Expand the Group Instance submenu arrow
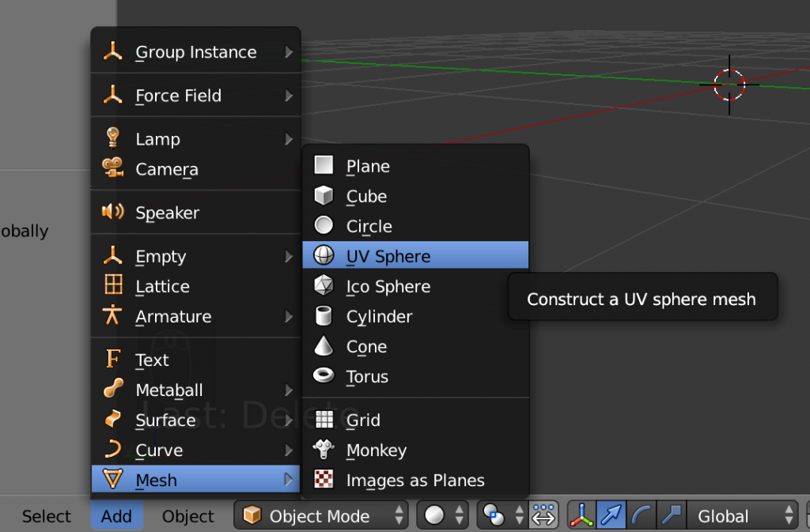The image size is (810, 532). pyautogui.click(x=289, y=52)
